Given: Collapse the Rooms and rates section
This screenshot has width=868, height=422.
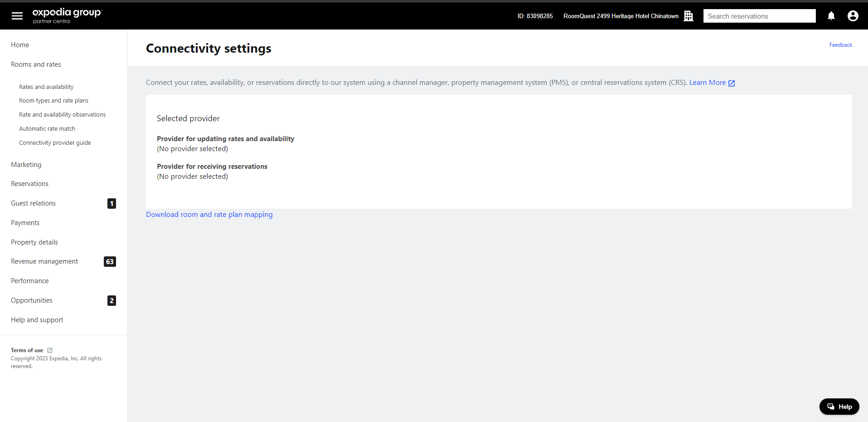Looking at the screenshot, I should [36, 64].
